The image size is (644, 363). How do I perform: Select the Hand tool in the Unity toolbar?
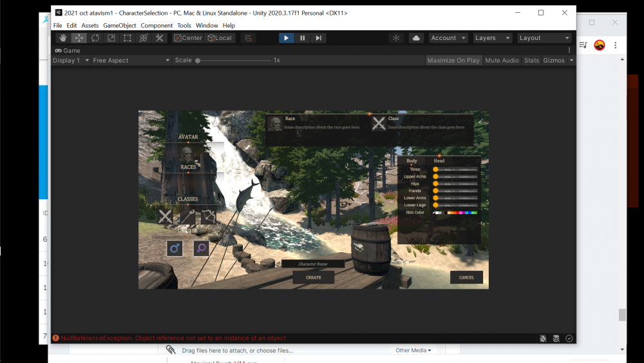[62, 38]
